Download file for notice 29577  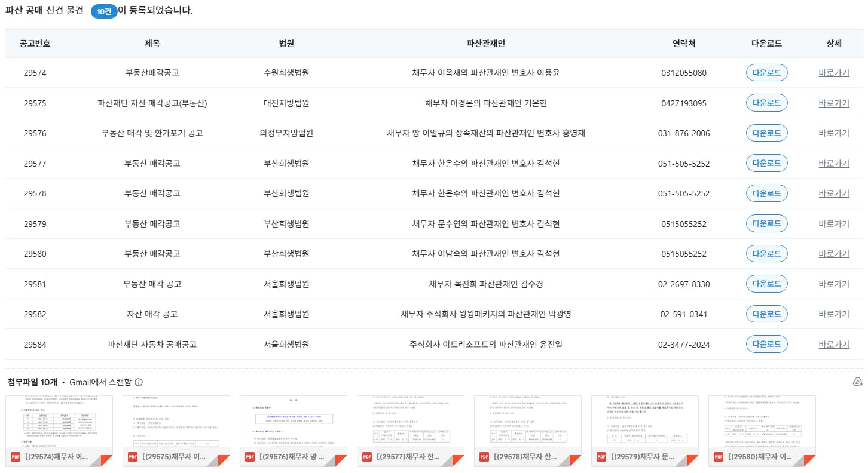[x=766, y=163]
